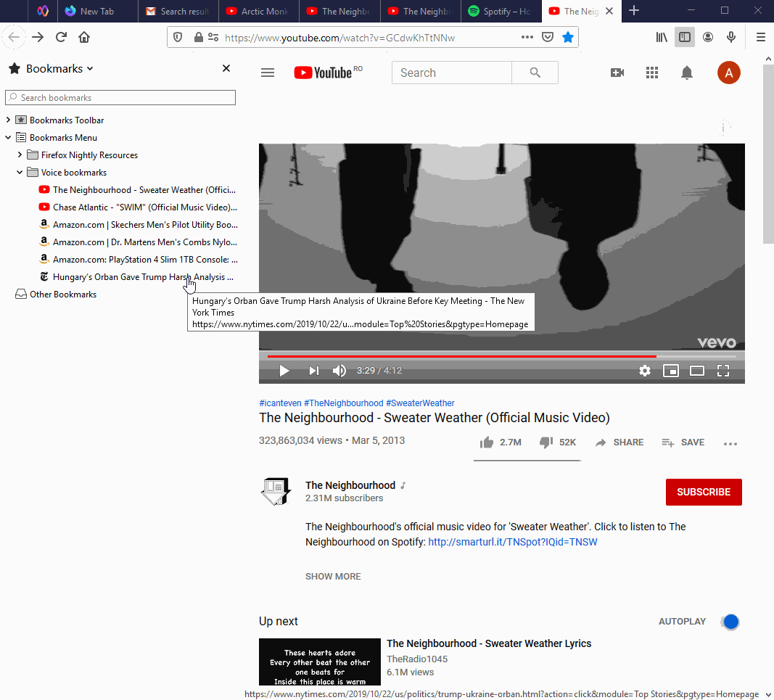Viewport: 774px width, 700px height.
Task: Open a new browser tab
Action: pos(634,10)
